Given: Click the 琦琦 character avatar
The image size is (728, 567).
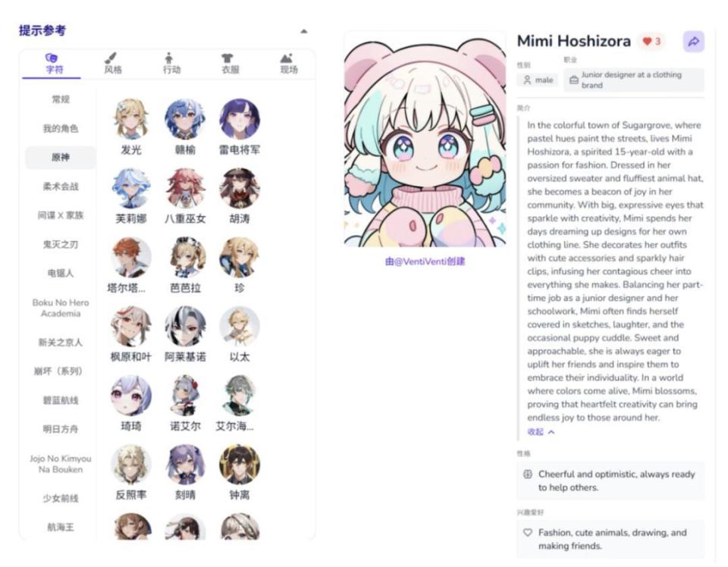Looking at the screenshot, I should [x=131, y=396].
